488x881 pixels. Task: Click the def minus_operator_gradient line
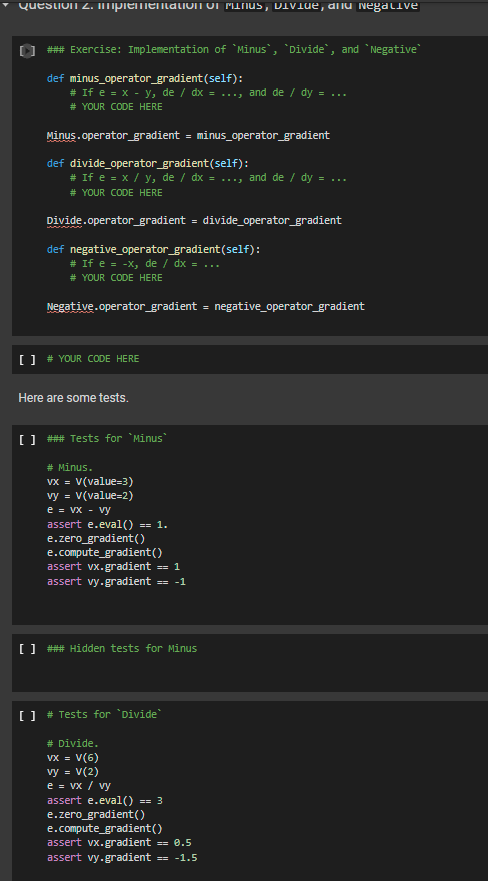coord(145,78)
